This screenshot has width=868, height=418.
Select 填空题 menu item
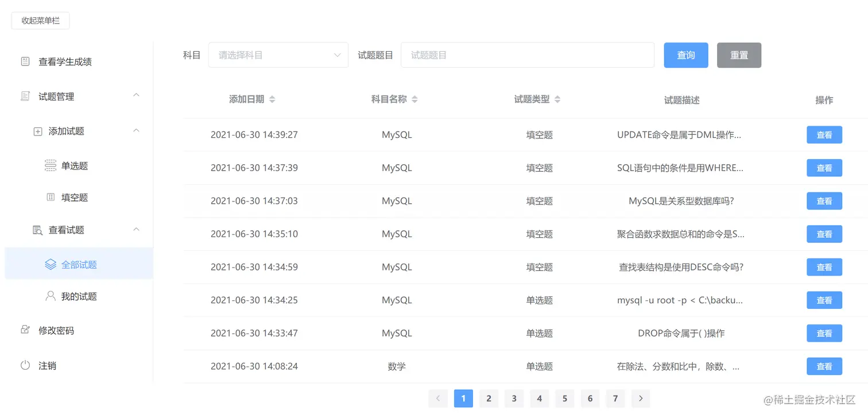[79, 198]
